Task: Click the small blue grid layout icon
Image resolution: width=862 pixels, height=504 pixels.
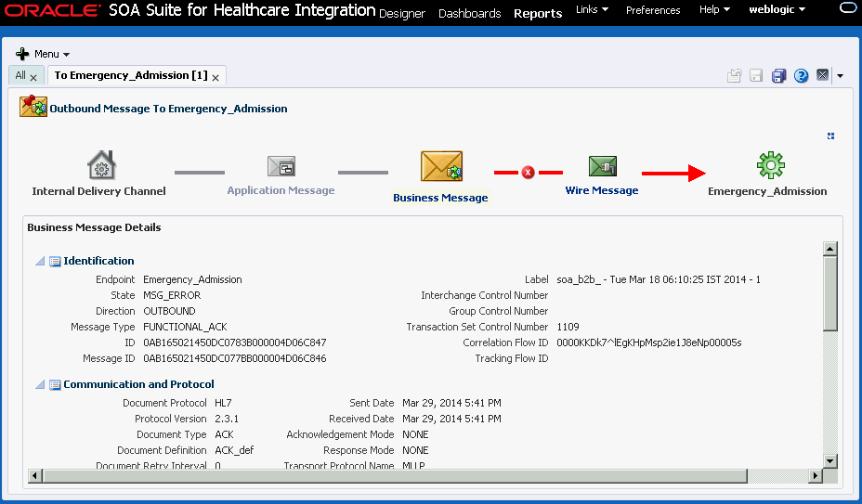Action: pyautogui.click(x=830, y=136)
